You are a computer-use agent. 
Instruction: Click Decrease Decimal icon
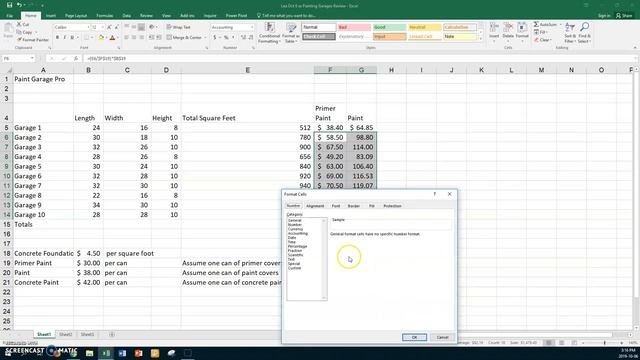click(x=251, y=38)
